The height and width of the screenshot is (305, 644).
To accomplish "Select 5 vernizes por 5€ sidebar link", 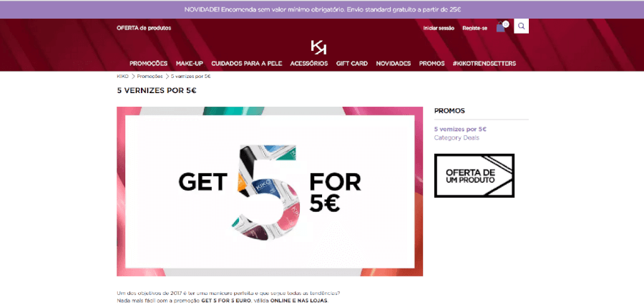I will (x=460, y=129).
